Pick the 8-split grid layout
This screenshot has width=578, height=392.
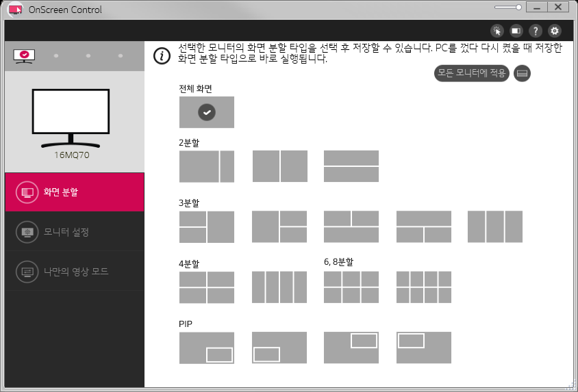tap(423, 287)
